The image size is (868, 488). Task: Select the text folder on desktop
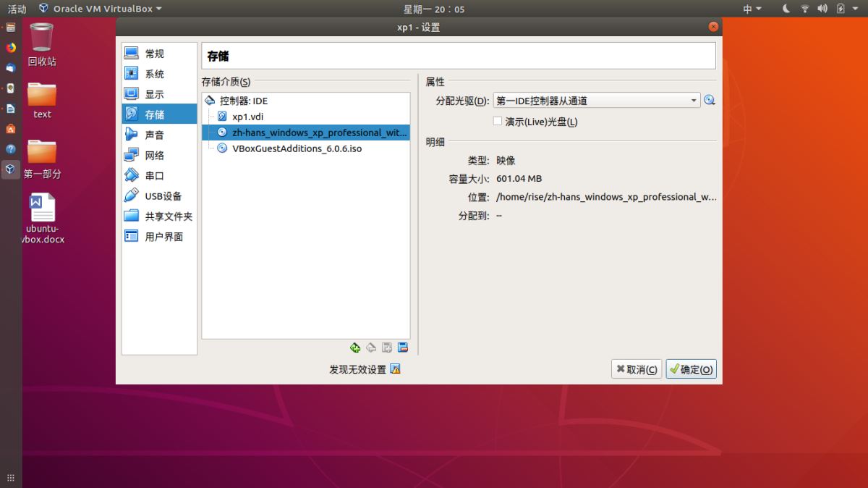point(42,100)
